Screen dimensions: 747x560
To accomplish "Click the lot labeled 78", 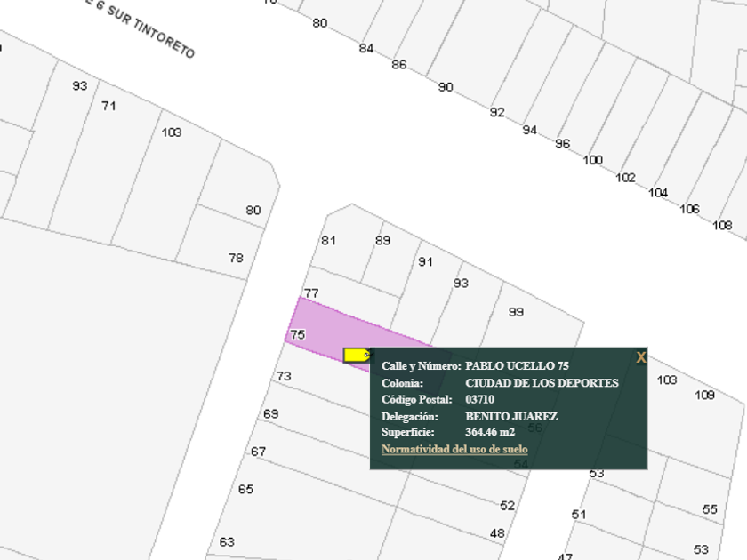I will 236,258.
